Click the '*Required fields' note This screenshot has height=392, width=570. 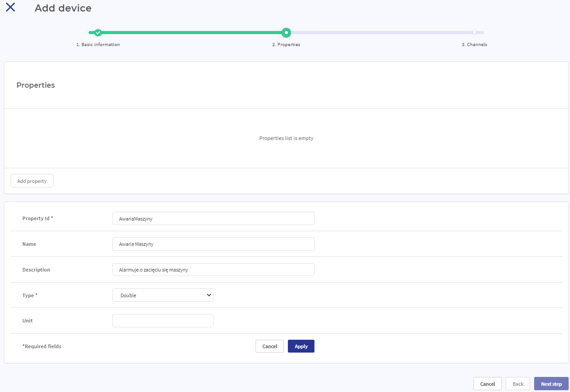click(x=42, y=346)
